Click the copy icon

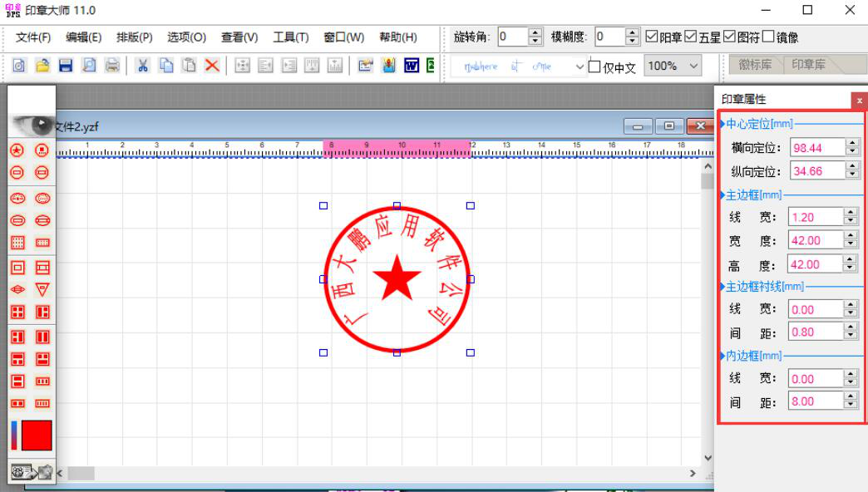coord(166,66)
